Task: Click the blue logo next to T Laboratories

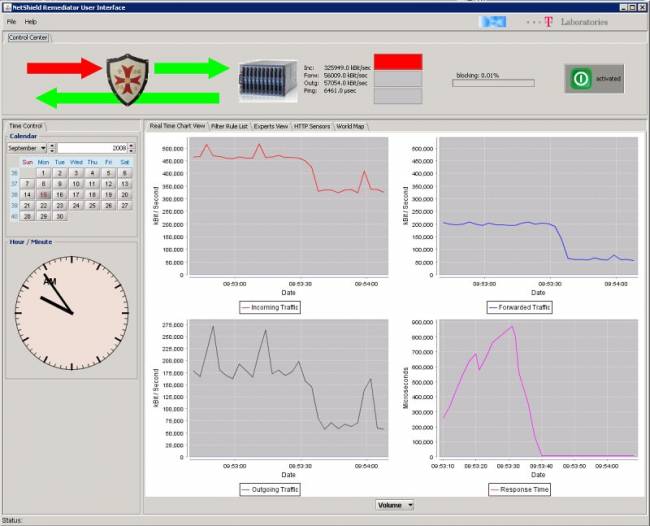Action: (x=492, y=22)
